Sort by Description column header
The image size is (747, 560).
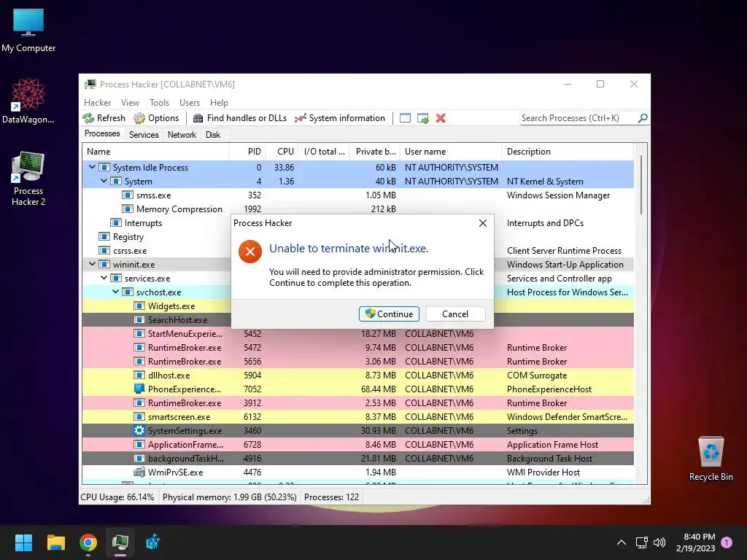(568, 152)
